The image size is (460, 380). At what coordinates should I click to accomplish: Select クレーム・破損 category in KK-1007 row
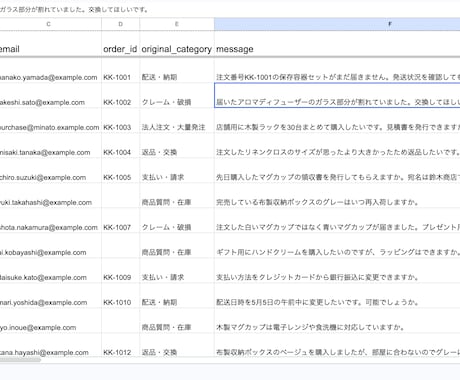177,221
